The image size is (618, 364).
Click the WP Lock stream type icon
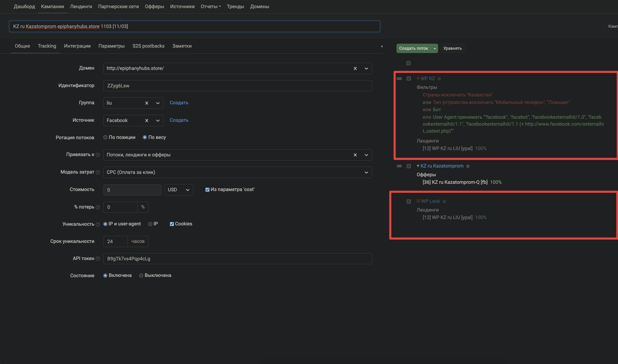[418, 201]
